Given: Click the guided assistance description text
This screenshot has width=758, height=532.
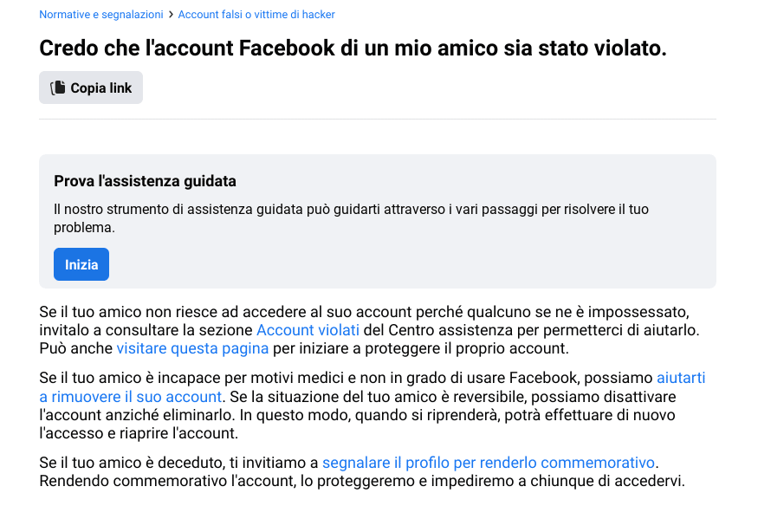Looking at the screenshot, I should pyautogui.click(x=351, y=218).
